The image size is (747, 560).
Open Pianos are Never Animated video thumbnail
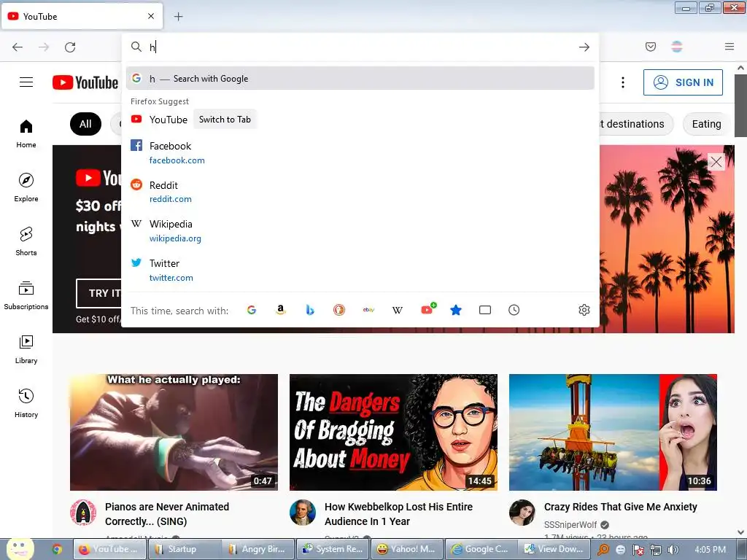click(174, 432)
